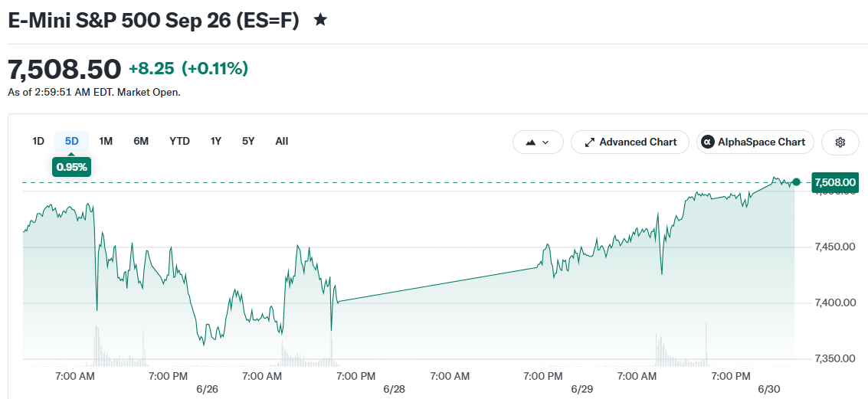Viewport: 868px width, 399px height.
Task: Select the 1D time range
Action: click(38, 141)
